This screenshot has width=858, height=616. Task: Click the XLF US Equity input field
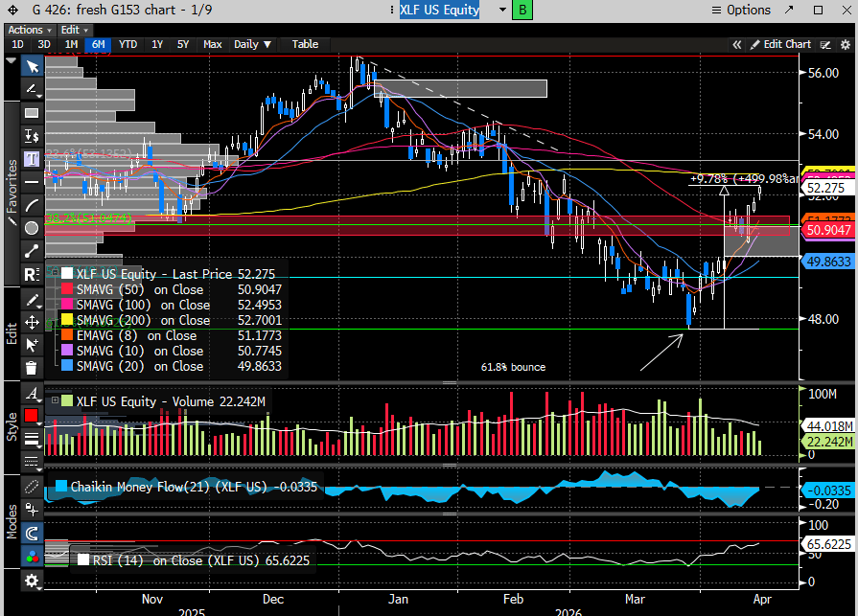click(x=439, y=10)
